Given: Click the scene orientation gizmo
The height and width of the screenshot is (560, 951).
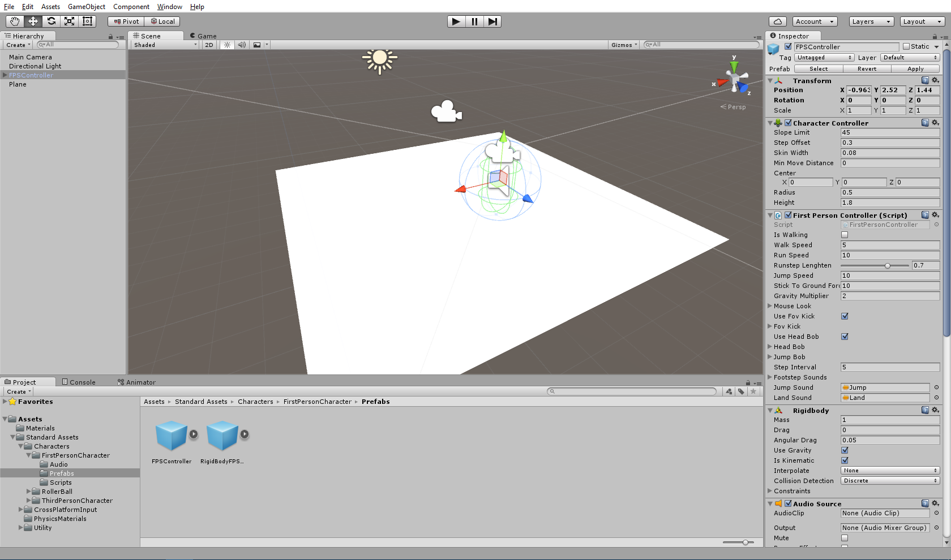Looking at the screenshot, I should click(734, 78).
